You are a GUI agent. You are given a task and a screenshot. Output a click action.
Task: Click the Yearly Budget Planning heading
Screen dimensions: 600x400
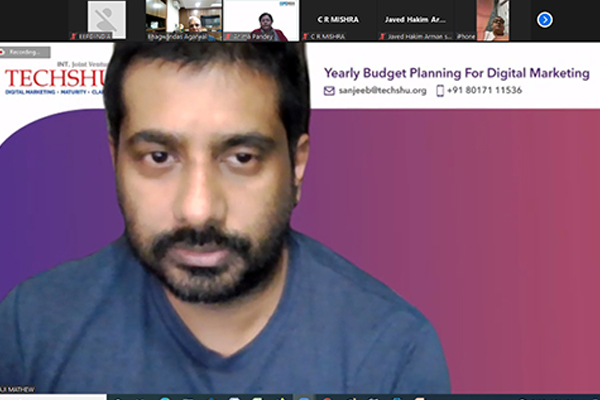click(x=457, y=73)
